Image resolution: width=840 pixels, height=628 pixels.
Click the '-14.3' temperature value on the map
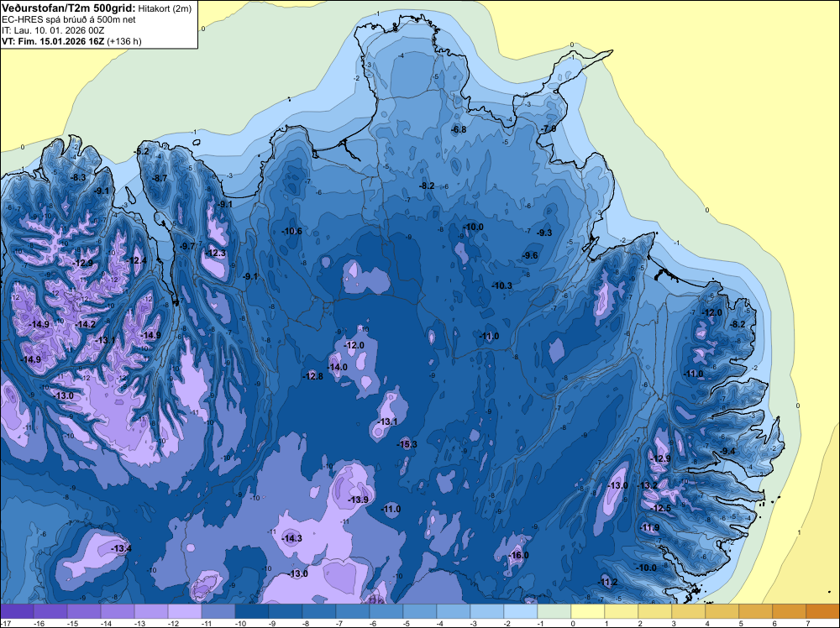pos(292,539)
